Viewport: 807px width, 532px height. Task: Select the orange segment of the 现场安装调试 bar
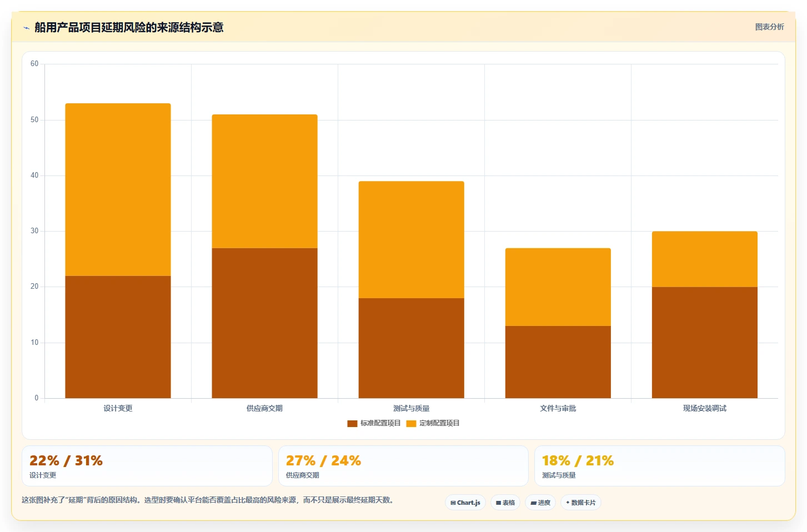click(x=704, y=259)
